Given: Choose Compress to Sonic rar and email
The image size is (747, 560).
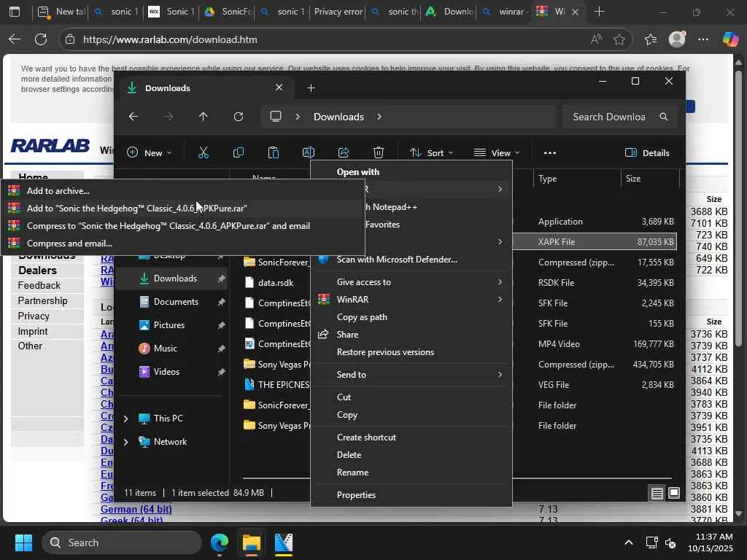Looking at the screenshot, I should point(169,226).
